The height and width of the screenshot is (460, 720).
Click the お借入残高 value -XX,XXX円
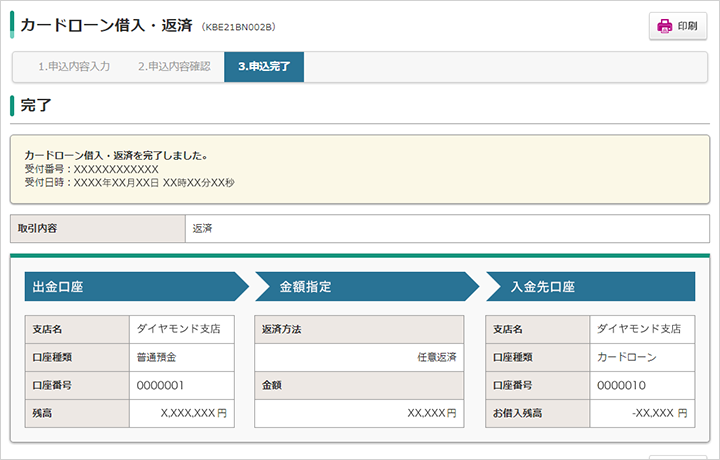pyautogui.click(x=660, y=413)
